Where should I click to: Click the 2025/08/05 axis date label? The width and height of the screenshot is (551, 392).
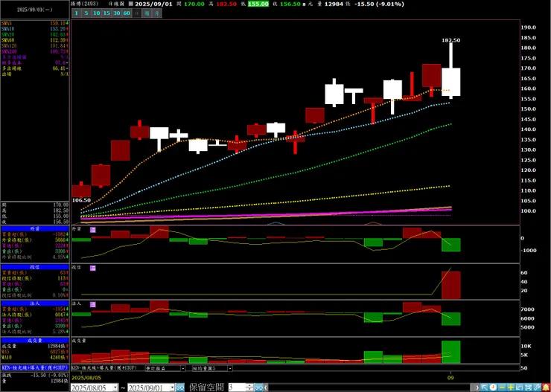(x=86, y=378)
